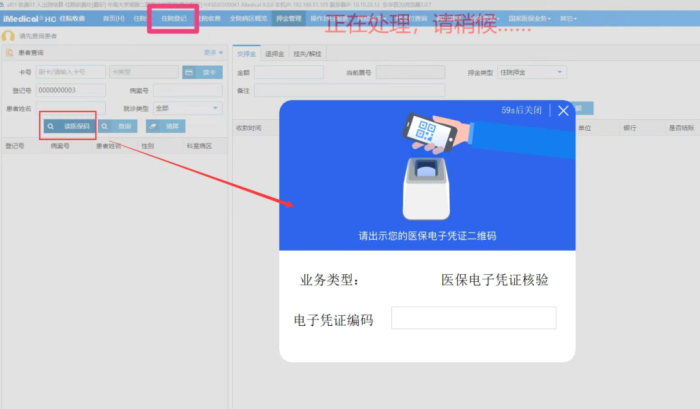The image size is (700, 409).
Task: Click the 患者姓名 input field
Action: (71, 109)
